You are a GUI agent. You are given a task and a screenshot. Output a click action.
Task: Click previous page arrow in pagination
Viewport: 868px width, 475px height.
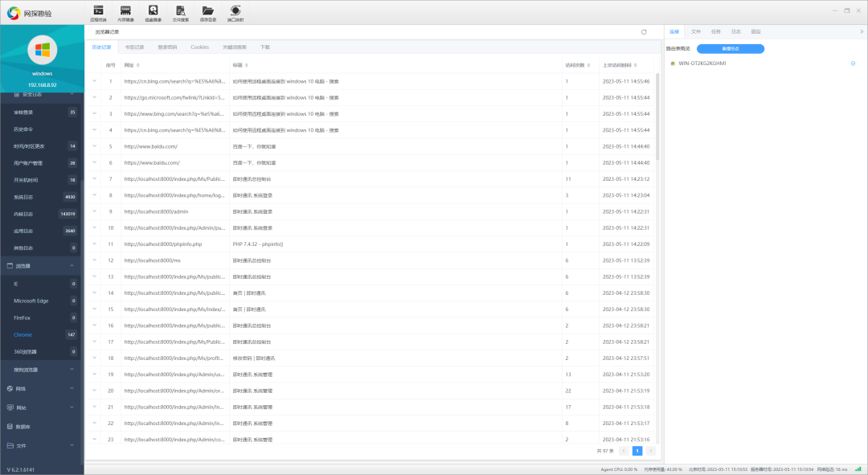click(624, 451)
